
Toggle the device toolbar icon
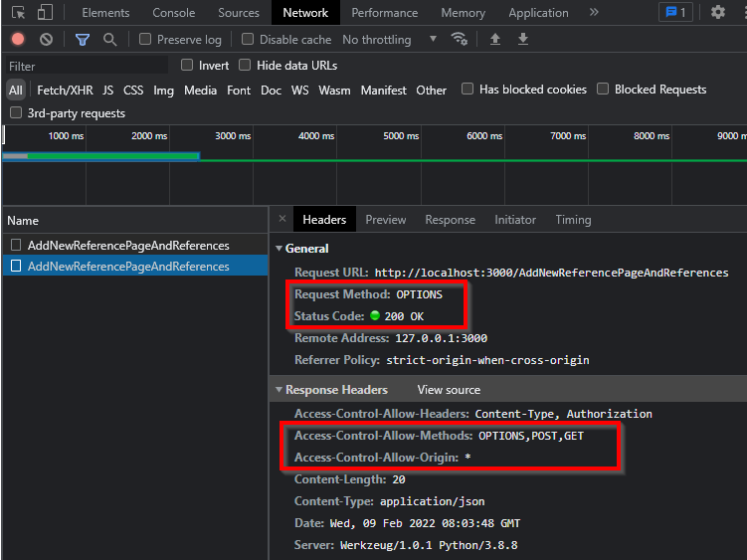pyautogui.click(x=45, y=12)
